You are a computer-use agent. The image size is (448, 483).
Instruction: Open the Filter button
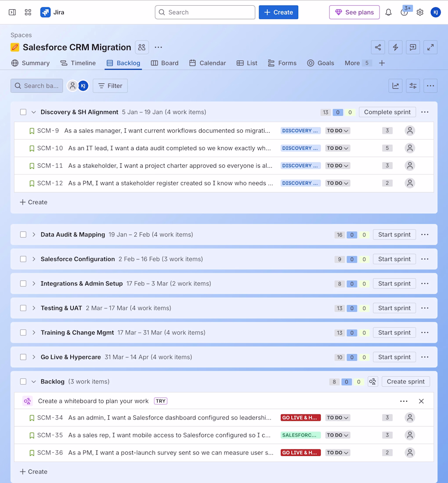tap(110, 86)
